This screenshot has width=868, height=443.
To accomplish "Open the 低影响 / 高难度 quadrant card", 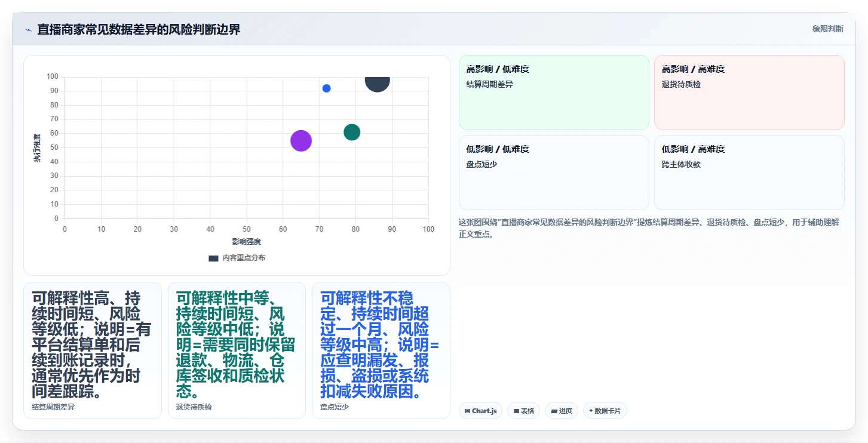I will tap(749, 173).
